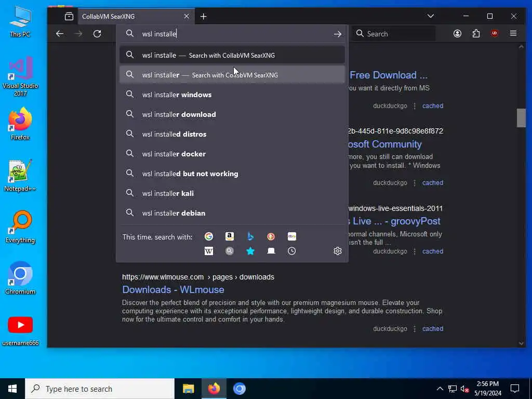This screenshot has width=532, height=399.
Task: Choose suggestion wsl installe Search with CollabVM
Action: click(x=232, y=55)
